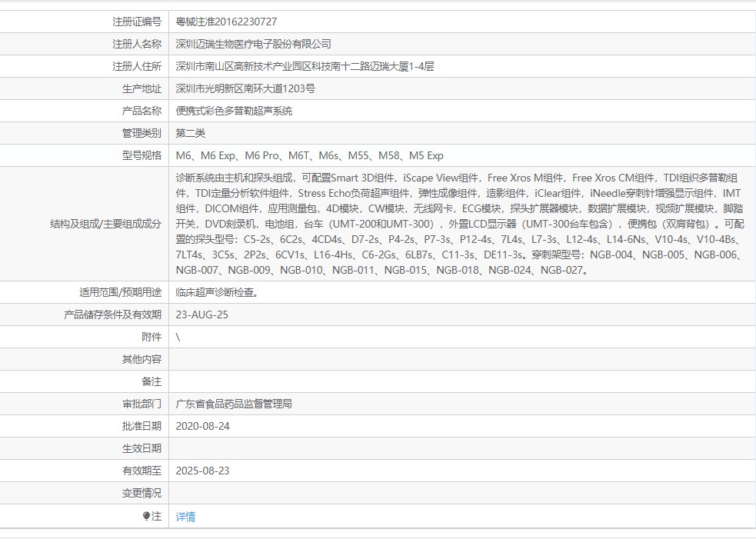Select model list starting M6、M6 Exp
Viewport: 756px width, 539px height.
tap(309, 156)
